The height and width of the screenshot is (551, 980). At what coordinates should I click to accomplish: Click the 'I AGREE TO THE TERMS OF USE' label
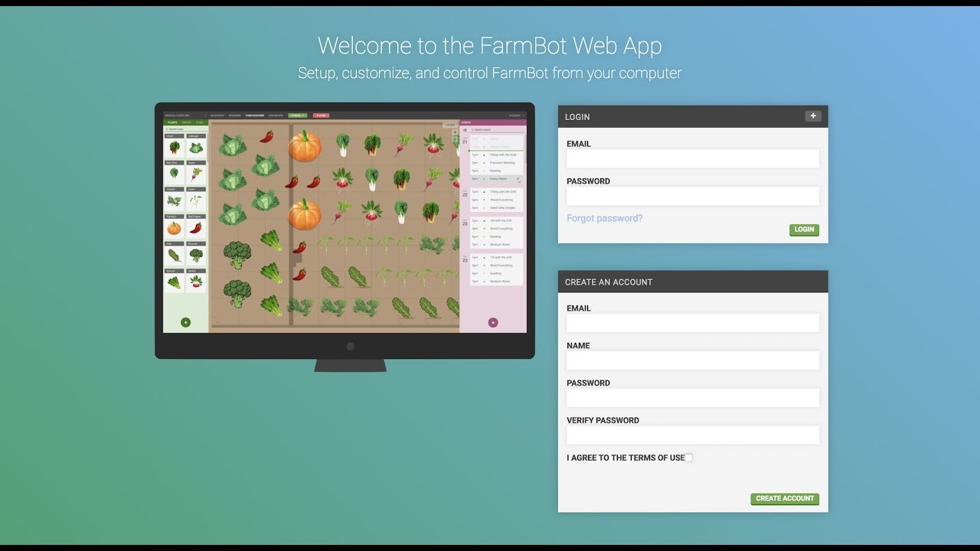[x=626, y=458]
